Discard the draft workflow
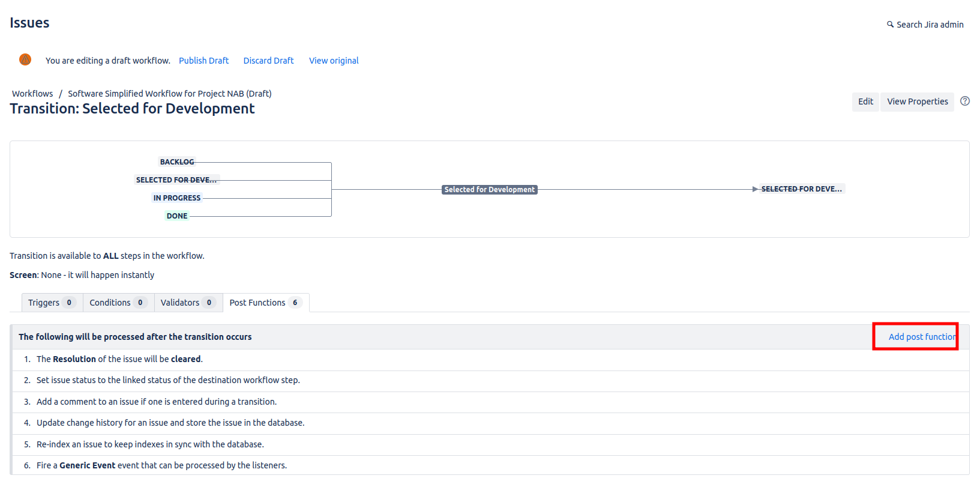980x502 pixels. pos(268,61)
